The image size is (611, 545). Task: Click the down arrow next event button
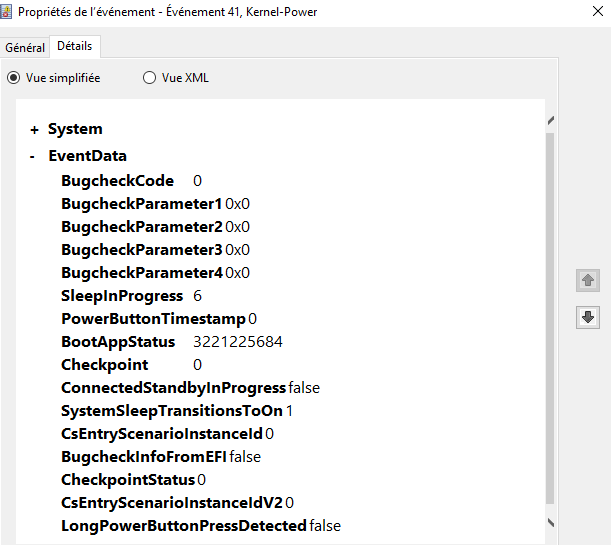588,317
